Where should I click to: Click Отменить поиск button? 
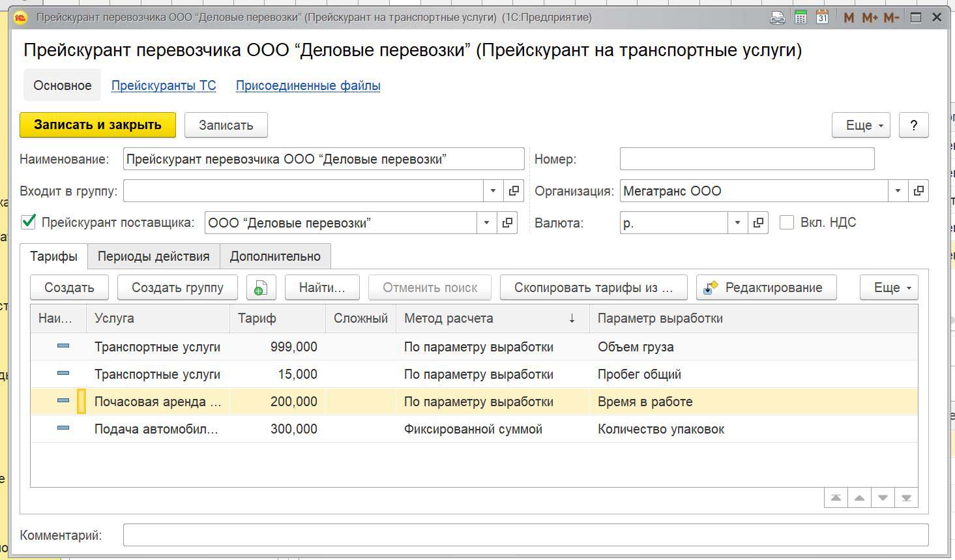pos(430,287)
